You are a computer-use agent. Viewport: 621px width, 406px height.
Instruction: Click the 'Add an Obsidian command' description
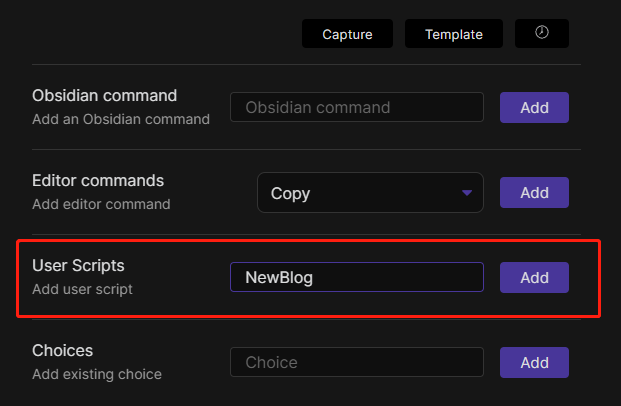(121, 119)
